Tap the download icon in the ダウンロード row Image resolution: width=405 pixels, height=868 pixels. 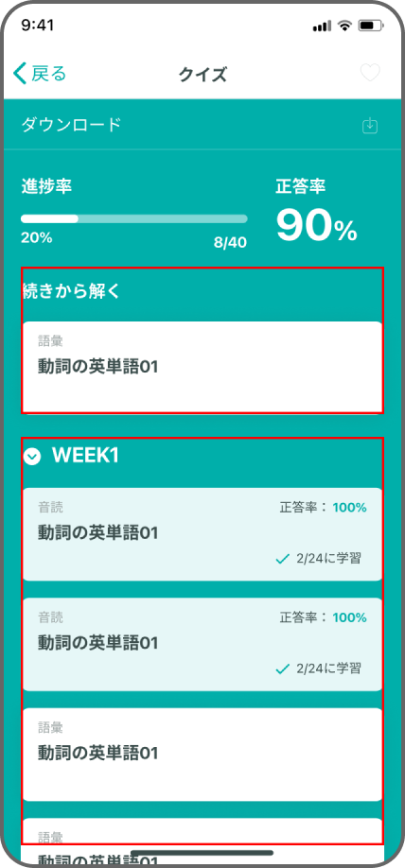(370, 126)
